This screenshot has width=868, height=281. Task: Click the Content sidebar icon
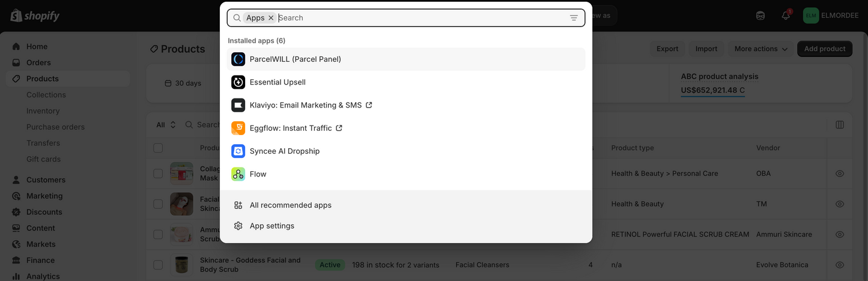[x=16, y=228]
